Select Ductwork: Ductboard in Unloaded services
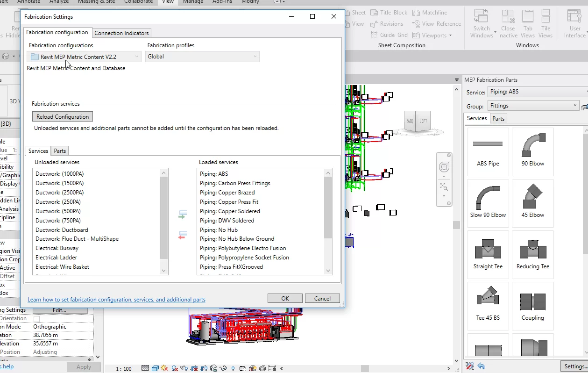 pos(62,230)
